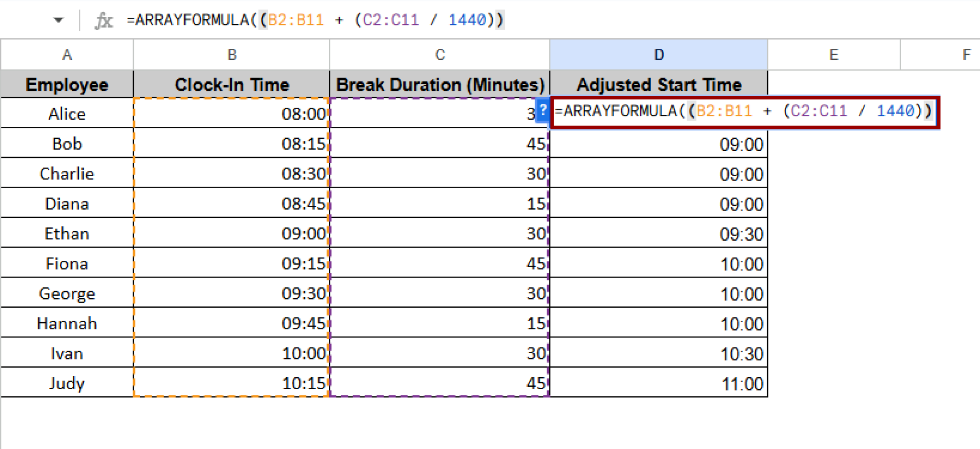This screenshot has height=449, width=980.
Task: Select column A header
Action: (x=67, y=55)
